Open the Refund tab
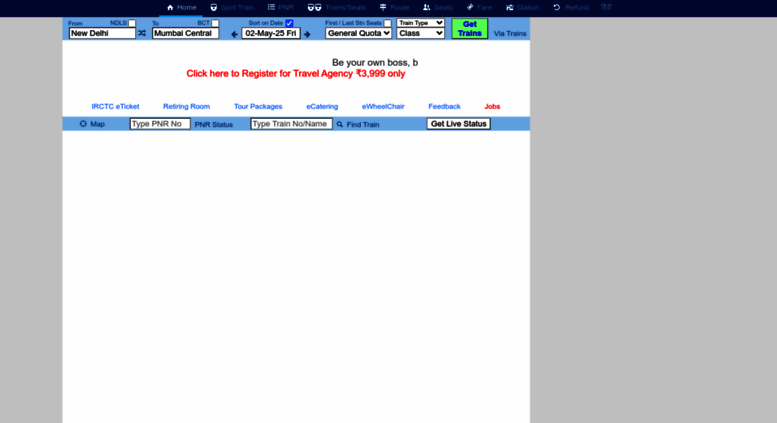Screen dimensions: 777x423 pyautogui.click(x=571, y=7)
